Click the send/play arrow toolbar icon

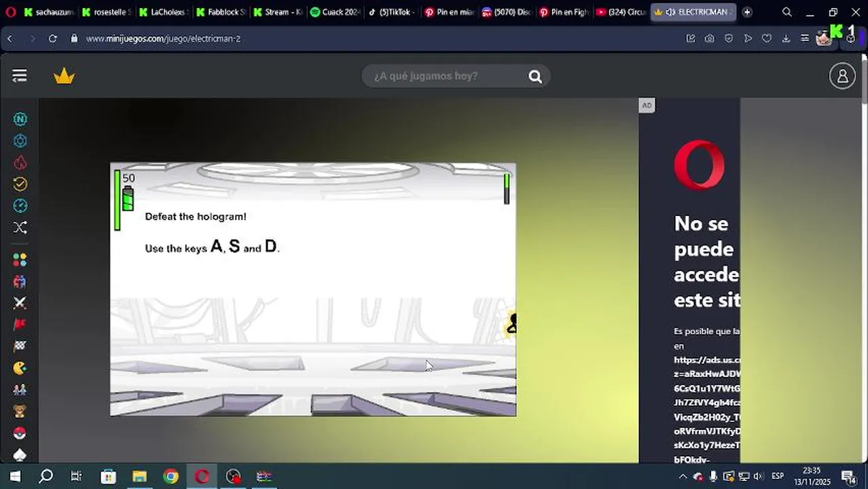[748, 39]
